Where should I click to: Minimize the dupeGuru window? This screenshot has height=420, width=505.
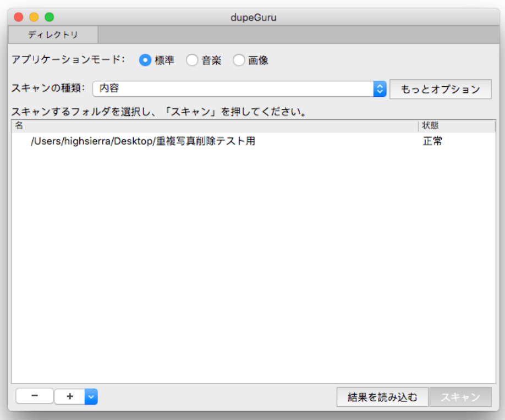34,17
